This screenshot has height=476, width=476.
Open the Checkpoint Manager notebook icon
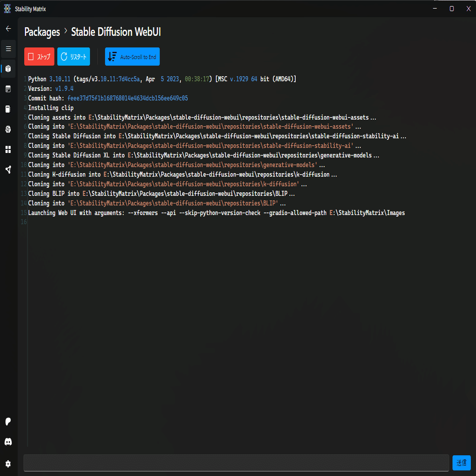8,109
